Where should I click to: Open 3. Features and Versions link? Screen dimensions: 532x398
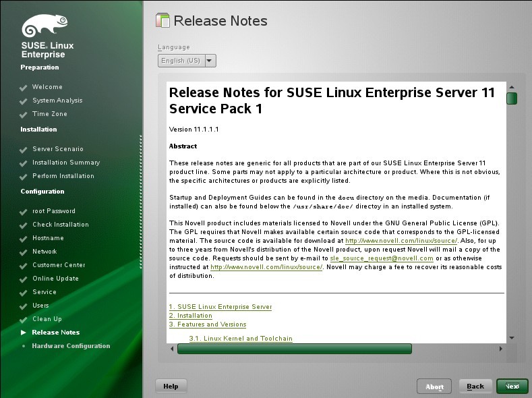click(208, 324)
